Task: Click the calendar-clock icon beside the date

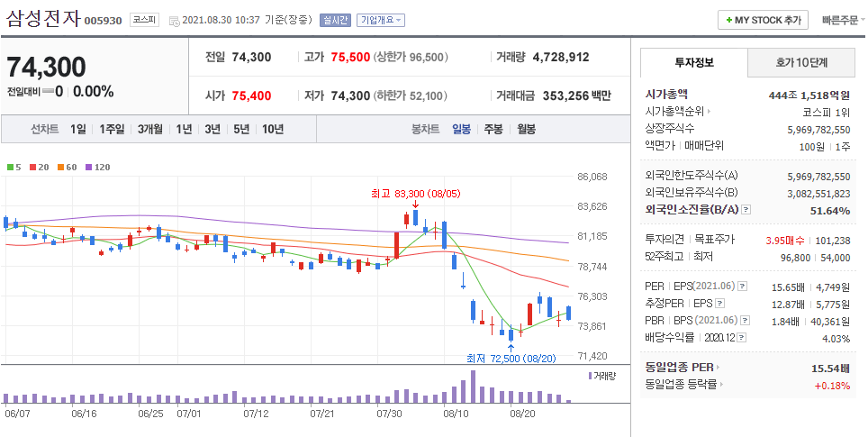Action: tap(174, 21)
